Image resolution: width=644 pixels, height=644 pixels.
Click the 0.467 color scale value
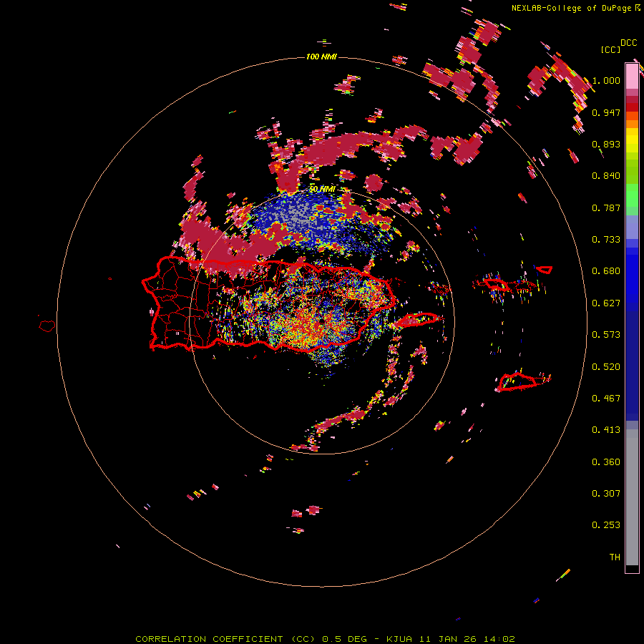606,399
